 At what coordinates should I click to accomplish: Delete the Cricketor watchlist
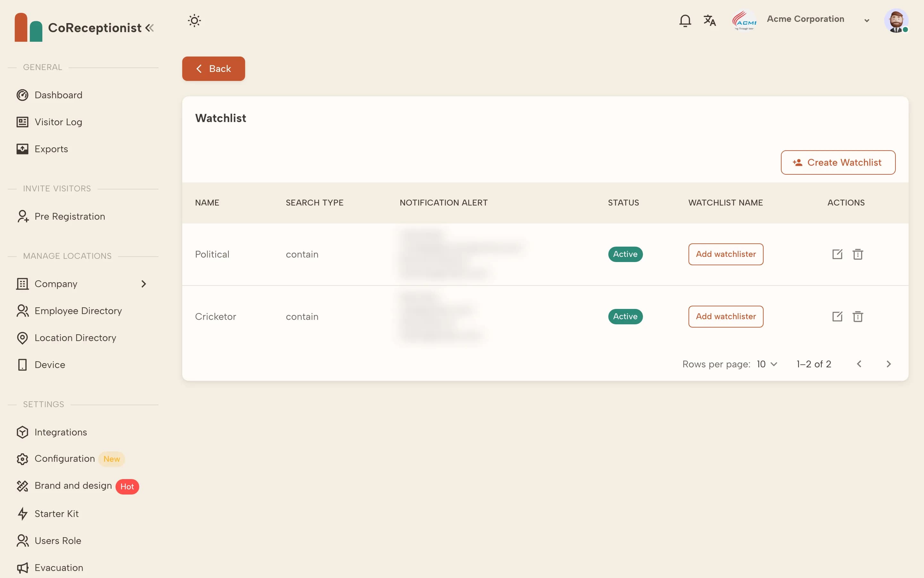tap(858, 317)
